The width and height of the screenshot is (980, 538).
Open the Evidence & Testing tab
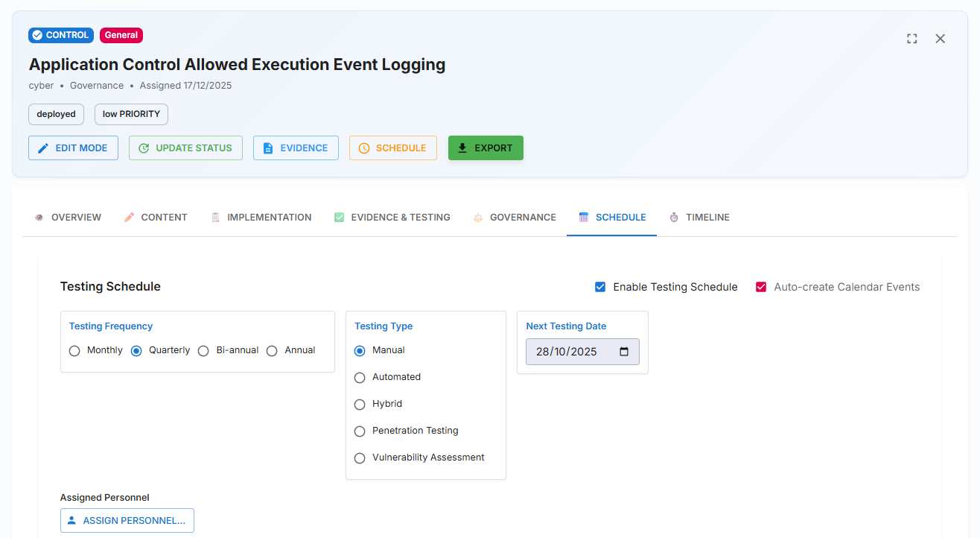392,218
